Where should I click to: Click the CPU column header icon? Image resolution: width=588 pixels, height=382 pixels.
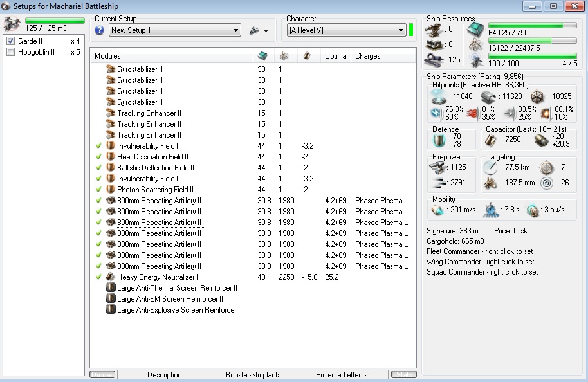point(262,56)
